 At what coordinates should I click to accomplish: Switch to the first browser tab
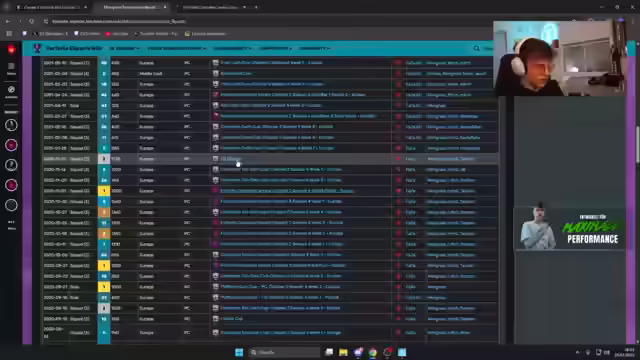click(51, 7)
